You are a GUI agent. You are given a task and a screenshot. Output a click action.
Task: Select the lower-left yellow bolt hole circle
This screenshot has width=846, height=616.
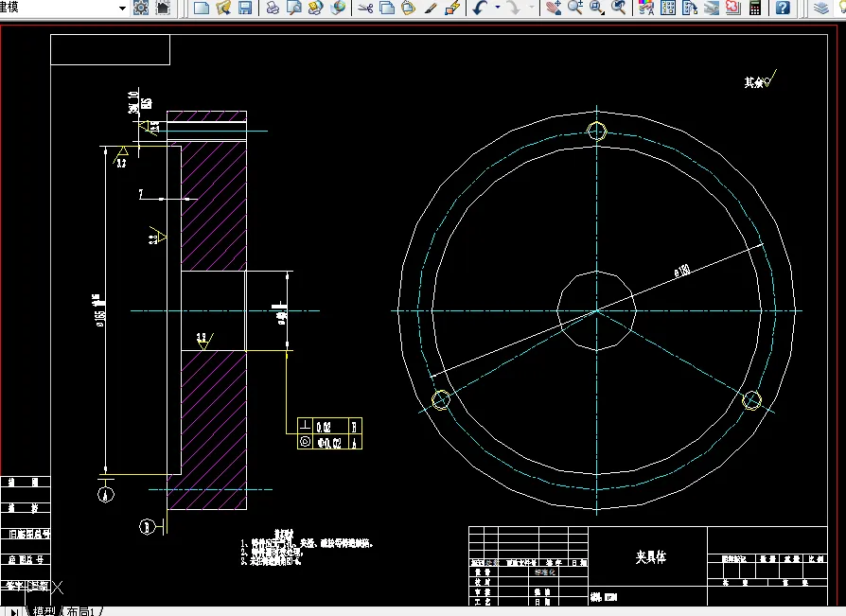tap(441, 400)
